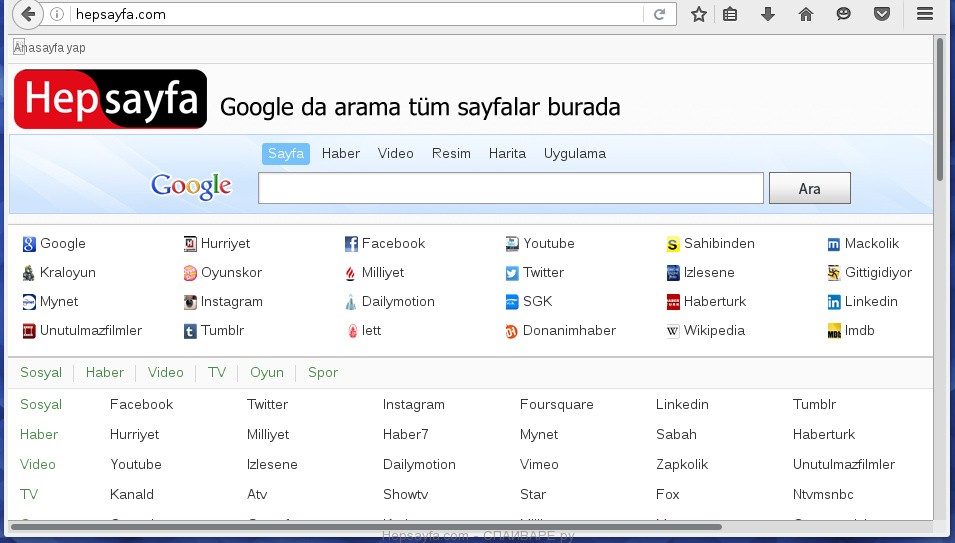The image size is (955, 543).
Task: Go to the browser home icon
Action: click(x=806, y=14)
